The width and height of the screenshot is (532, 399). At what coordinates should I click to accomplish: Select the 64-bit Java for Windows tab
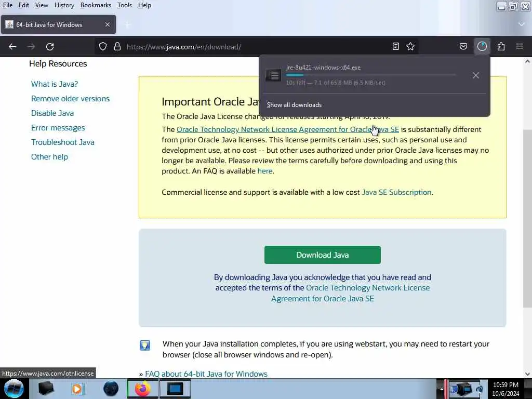58,24
